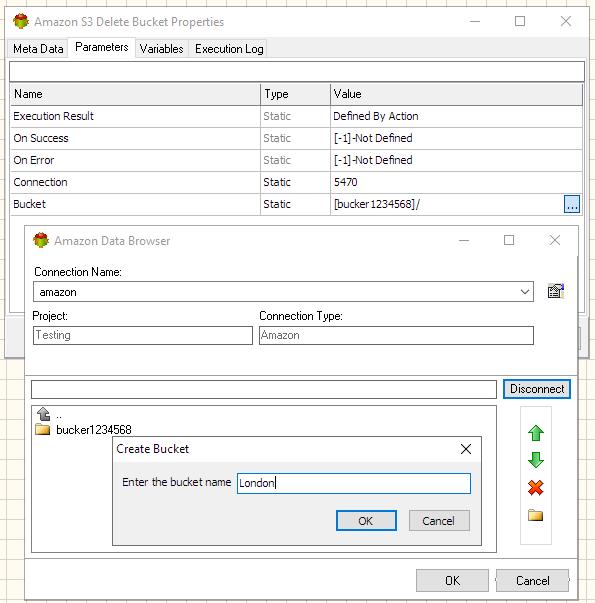
Task: Maximize the Amazon Data Browser window
Action: pyautogui.click(x=509, y=240)
